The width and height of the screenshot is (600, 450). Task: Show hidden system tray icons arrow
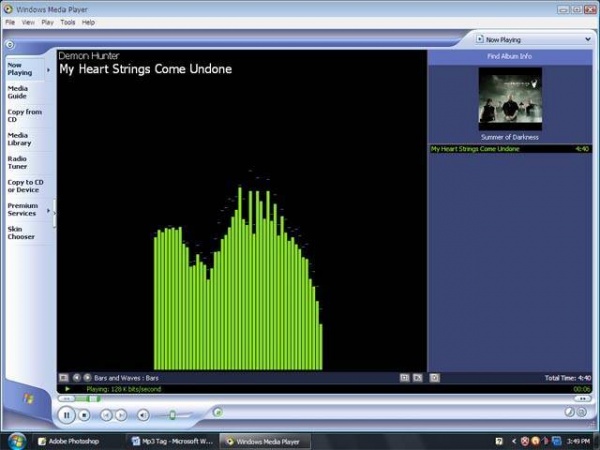coord(514,441)
